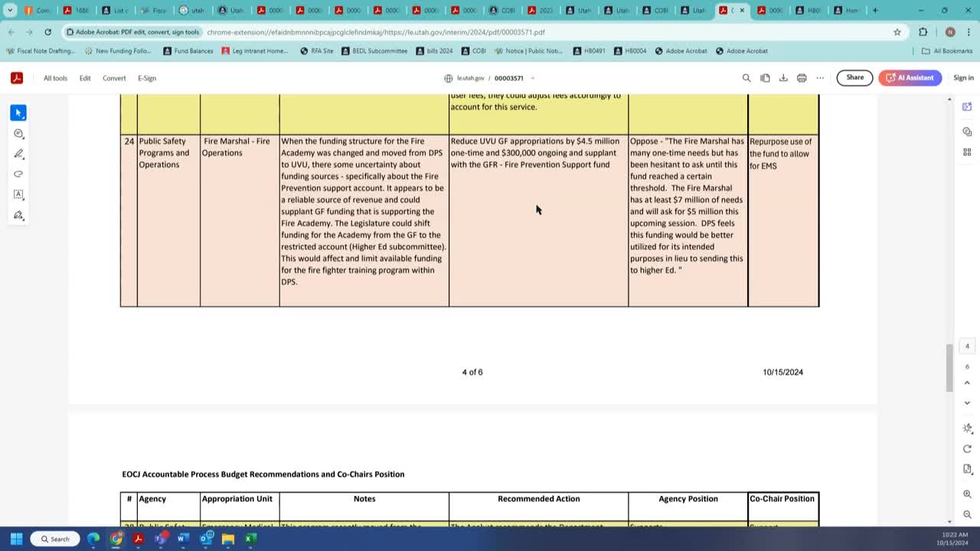This screenshot has width=980, height=551.
Task: Open the Fund Balances bookmark
Action: [x=188, y=51]
